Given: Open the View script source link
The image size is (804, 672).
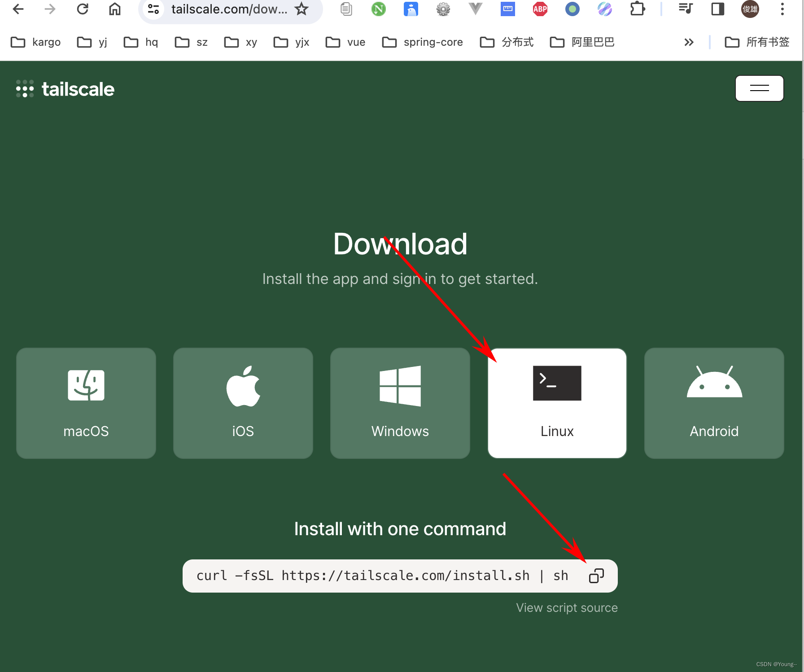Looking at the screenshot, I should click(567, 608).
